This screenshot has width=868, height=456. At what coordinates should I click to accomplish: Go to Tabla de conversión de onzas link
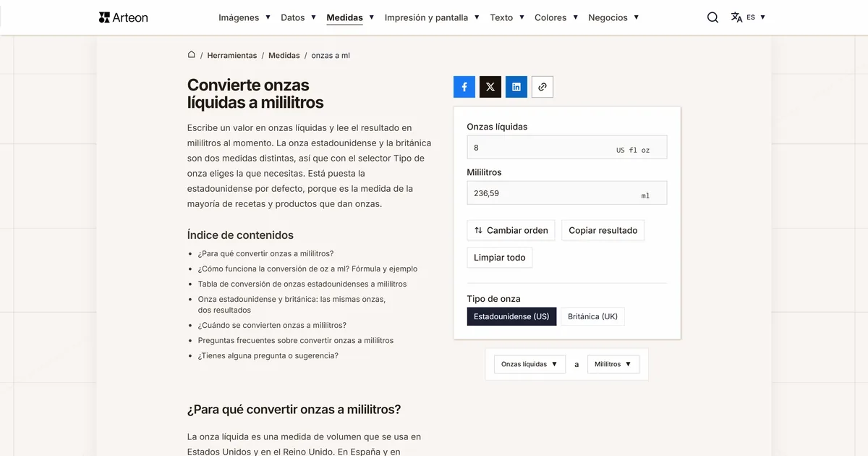pos(302,284)
